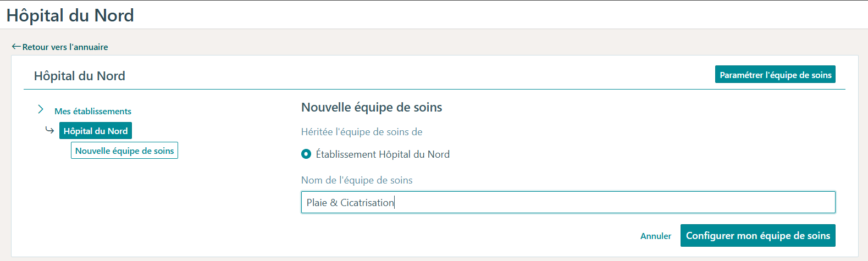The height and width of the screenshot is (261, 868).
Task: Click the Nouvelle équipe de soins form heading
Action: [x=372, y=107]
